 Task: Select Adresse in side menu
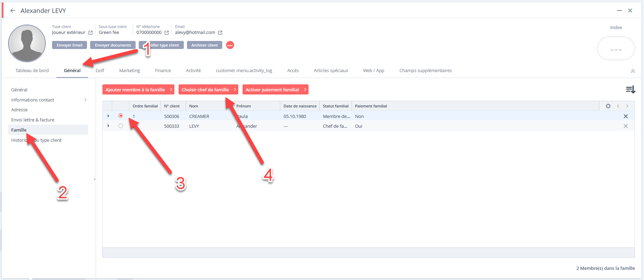click(19, 110)
